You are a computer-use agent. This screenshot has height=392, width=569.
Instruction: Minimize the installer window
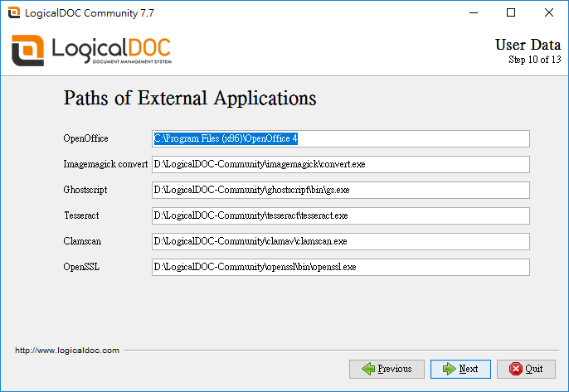[x=473, y=12]
